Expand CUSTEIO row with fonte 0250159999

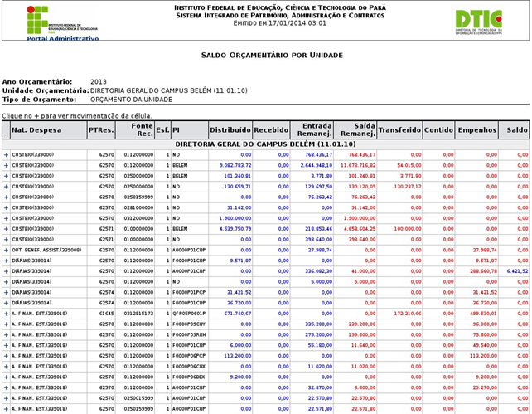6,197
